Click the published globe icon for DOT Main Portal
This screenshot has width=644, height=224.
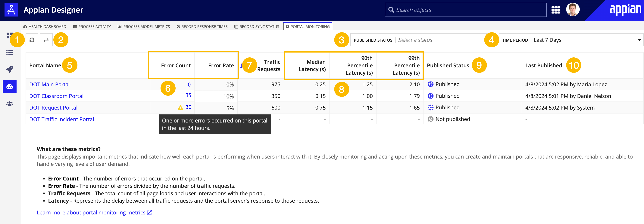pyautogui.click(x=430, y=84)
